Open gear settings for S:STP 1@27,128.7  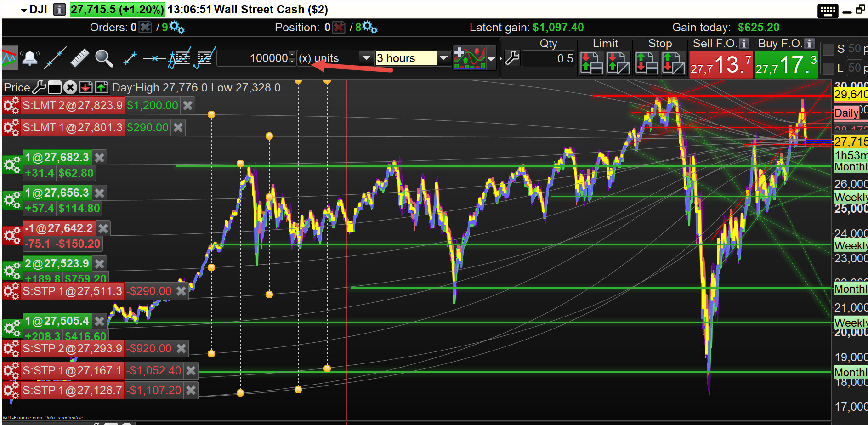(11, 391)
